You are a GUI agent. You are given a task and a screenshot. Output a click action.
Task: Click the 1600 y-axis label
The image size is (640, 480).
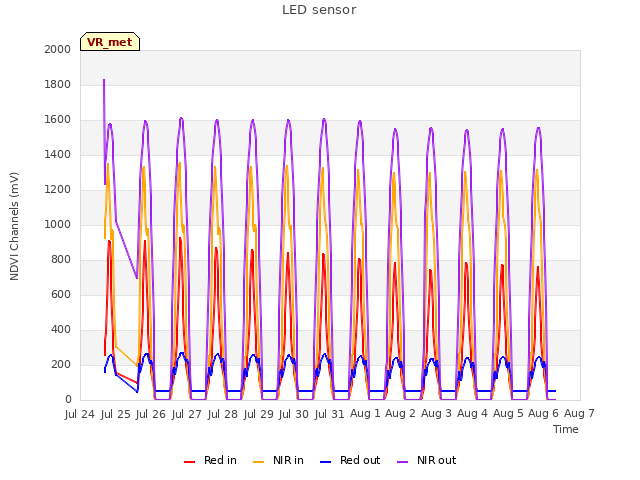58,120
